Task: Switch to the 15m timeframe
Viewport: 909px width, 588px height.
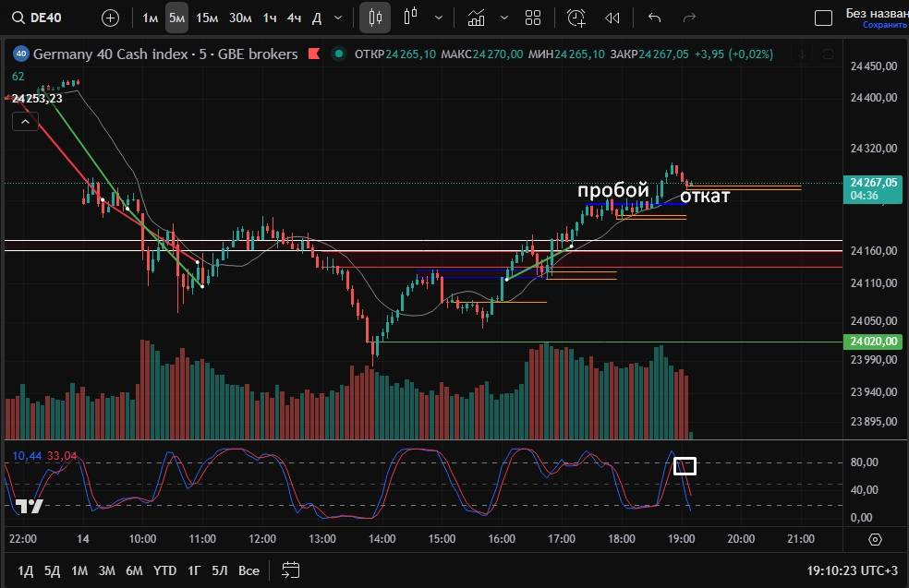Action: 208,18
